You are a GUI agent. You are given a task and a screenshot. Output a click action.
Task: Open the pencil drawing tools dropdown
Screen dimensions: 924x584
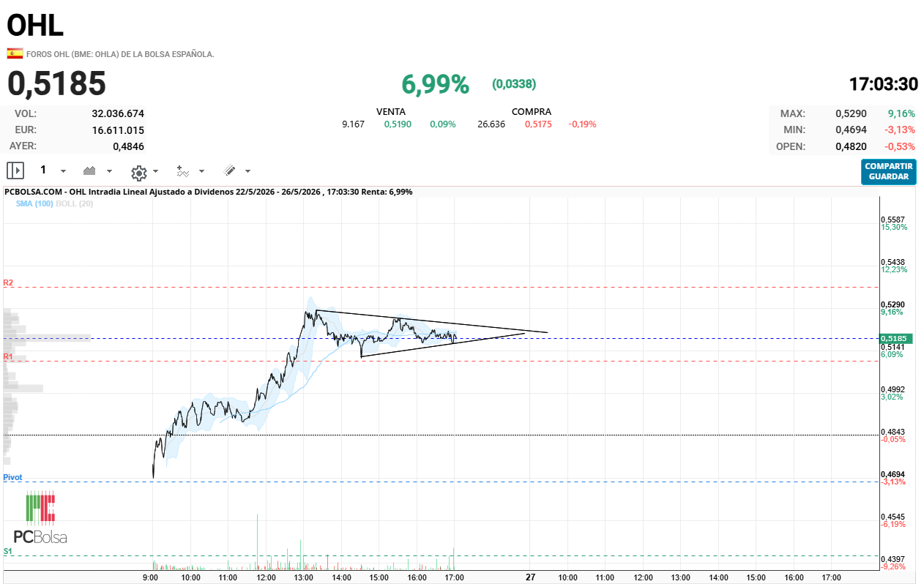[237, 171]
